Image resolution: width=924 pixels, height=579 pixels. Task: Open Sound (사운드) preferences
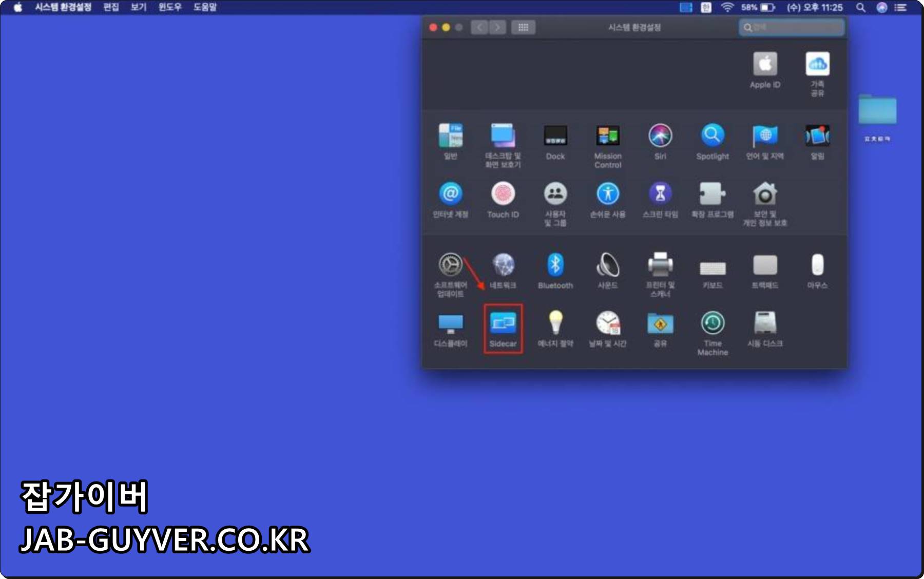click(608, 271)
